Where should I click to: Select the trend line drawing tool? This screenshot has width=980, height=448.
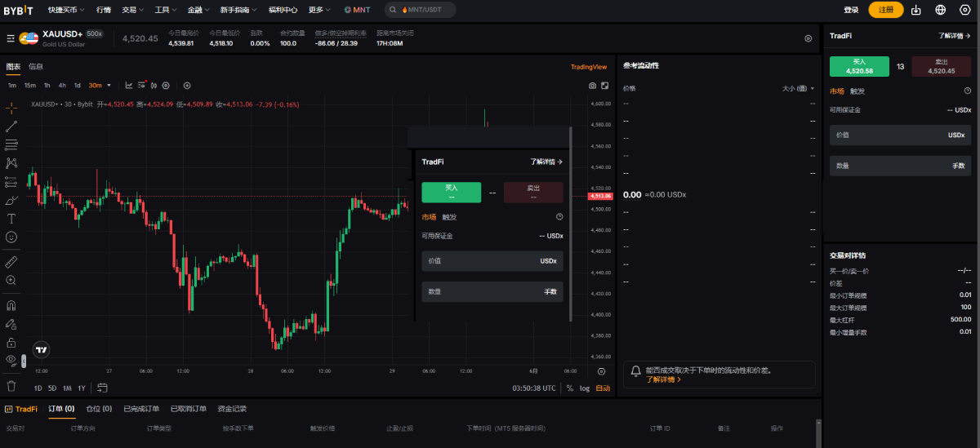pos(11,126)
